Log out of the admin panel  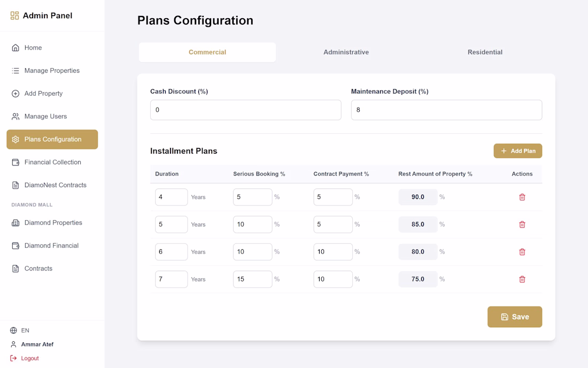tap(25, 358)
